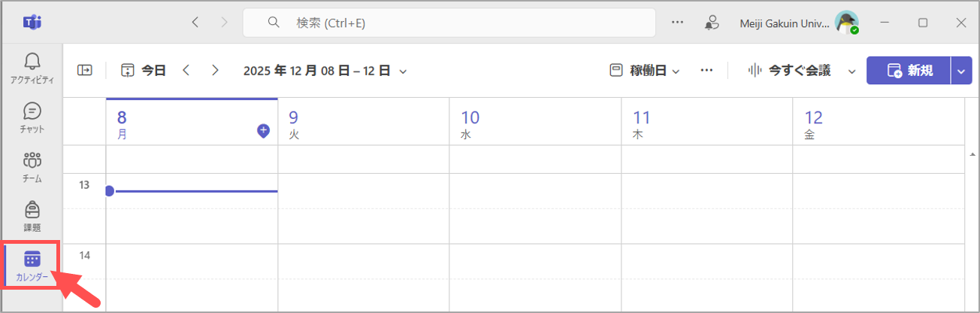Select the Calendar (カレンダー) sidebar icon
This screenshot has width=980, height=313.
(32, 260)
